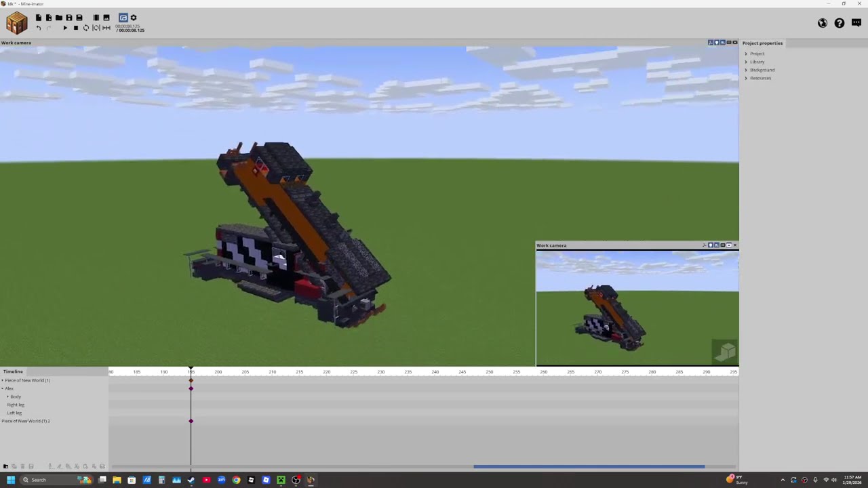
Task: Undo the last action
Action: click(x=39, y=28)
